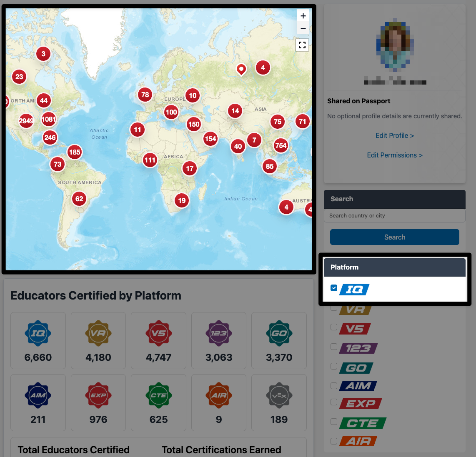Open the 7 cluster marker
Image resolution: width=476 pixels, height=457 pixels.
pos(254,140)
